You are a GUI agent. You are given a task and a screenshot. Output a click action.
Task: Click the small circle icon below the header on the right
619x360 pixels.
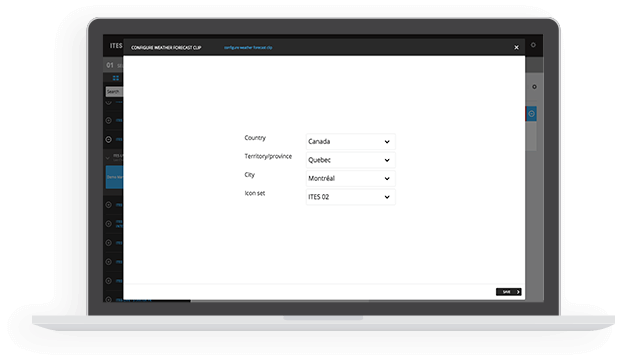pyautogui.click(x=534, y=87)
